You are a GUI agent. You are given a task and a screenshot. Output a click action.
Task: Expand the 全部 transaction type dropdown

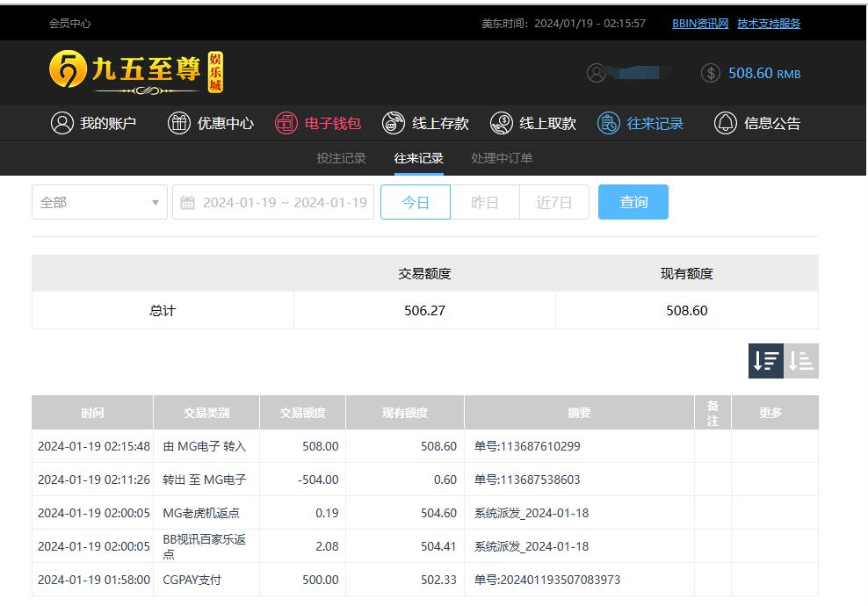(99, 202)
